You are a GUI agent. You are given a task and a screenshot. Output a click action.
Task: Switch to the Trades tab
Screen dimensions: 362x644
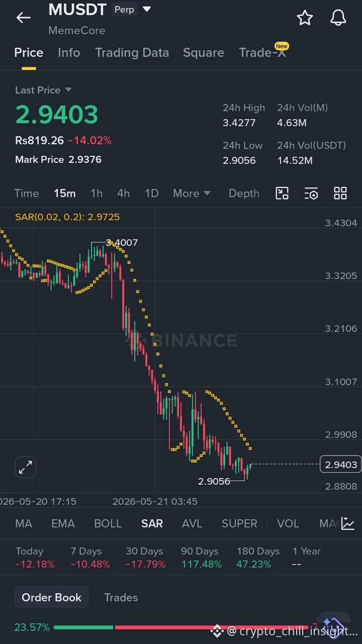(x=121, y=597)
